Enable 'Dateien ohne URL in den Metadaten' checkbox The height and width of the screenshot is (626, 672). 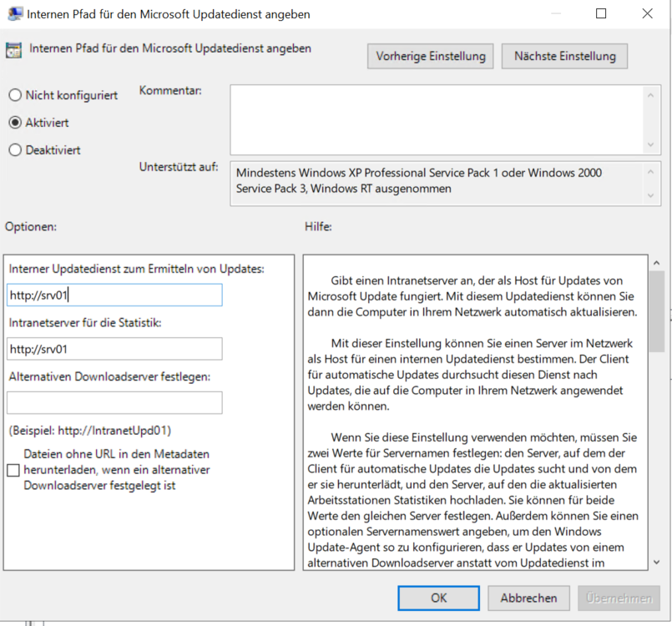coord(13,470)
